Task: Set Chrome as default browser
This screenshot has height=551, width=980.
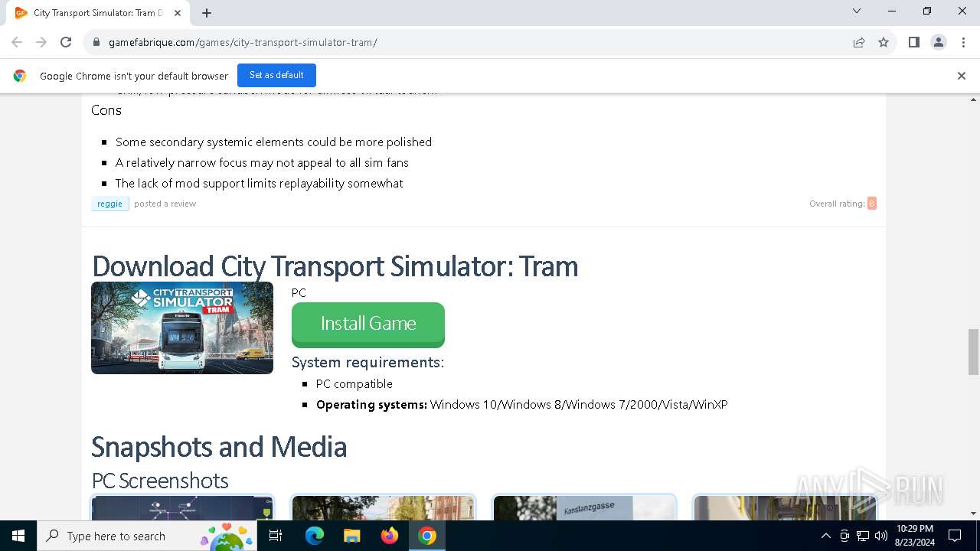Action: coord(276,75)
